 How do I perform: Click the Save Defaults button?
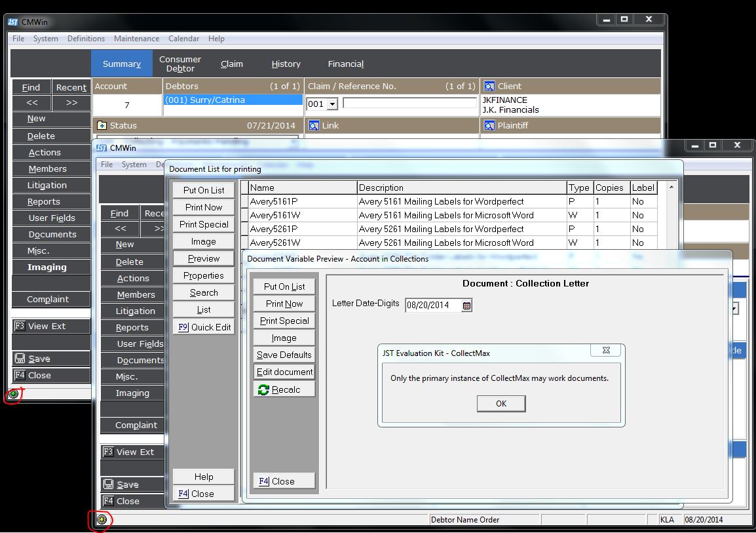(x=284, y=355)
